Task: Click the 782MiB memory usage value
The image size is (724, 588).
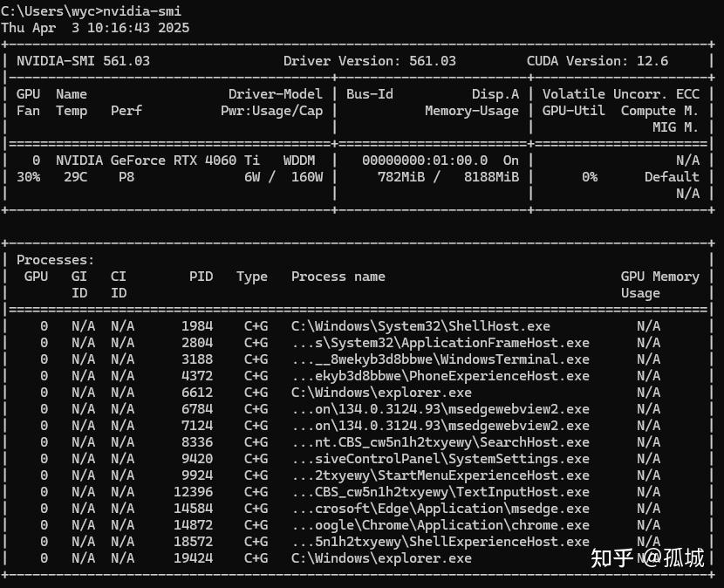Action: point(401,177)
